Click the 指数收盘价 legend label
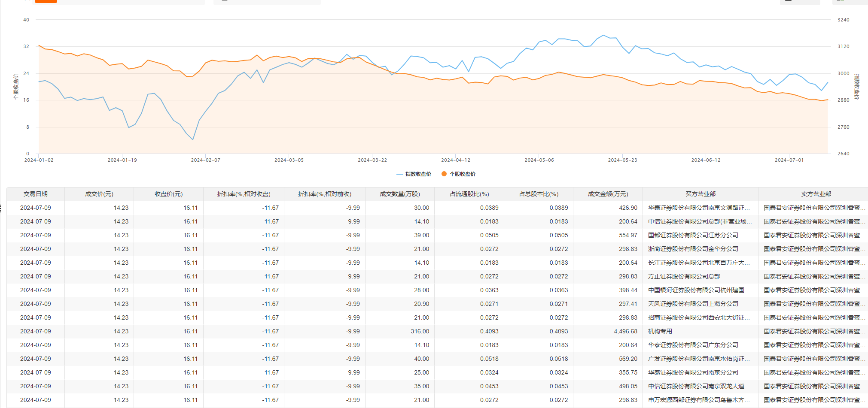The image size is (868, 408). click(418, 174)
